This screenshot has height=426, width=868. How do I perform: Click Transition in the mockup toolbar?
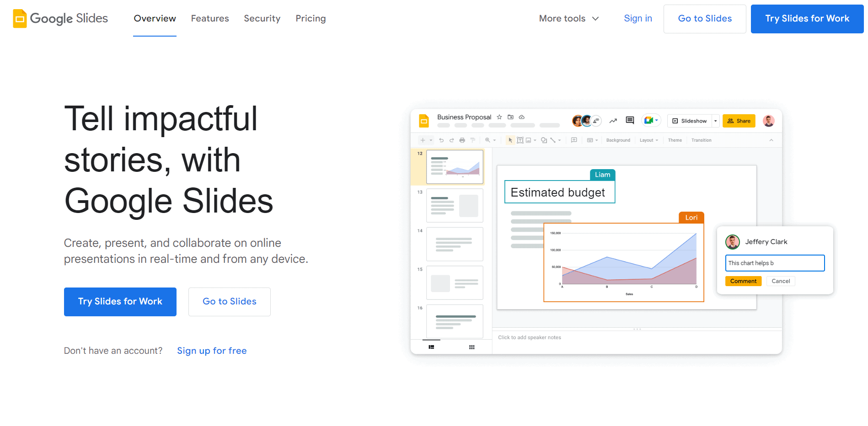point(701,140)
